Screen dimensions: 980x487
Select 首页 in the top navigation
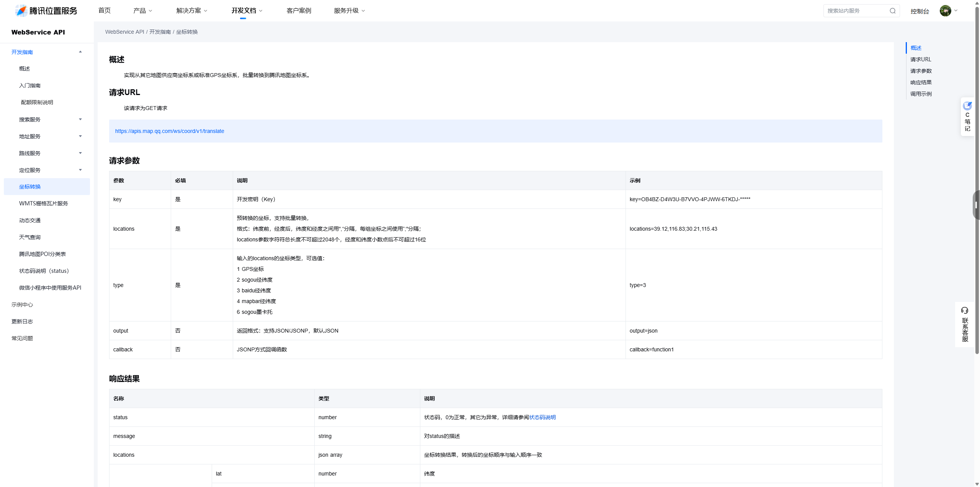pyautogui.click(x=104, y=11)
